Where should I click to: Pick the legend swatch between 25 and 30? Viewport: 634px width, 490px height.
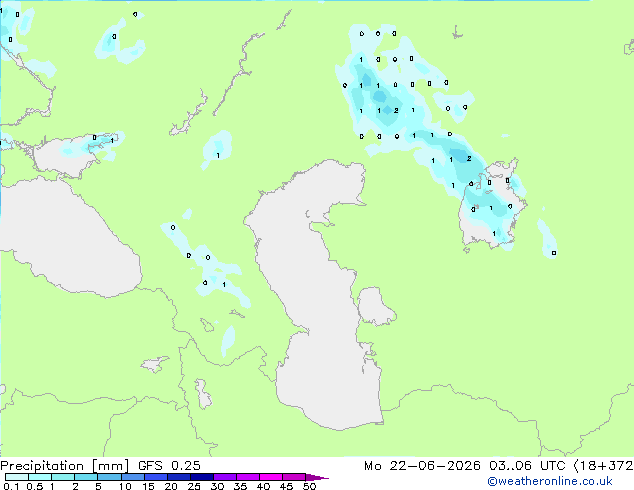202,477
